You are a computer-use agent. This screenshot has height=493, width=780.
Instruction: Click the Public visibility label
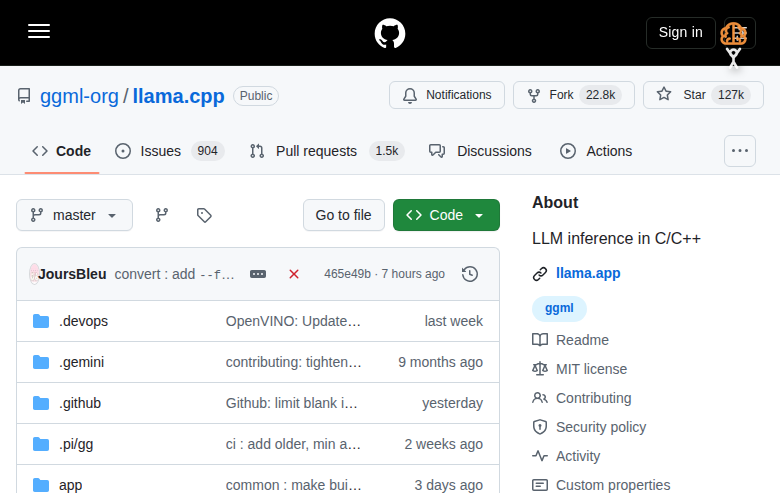point(256,96)
